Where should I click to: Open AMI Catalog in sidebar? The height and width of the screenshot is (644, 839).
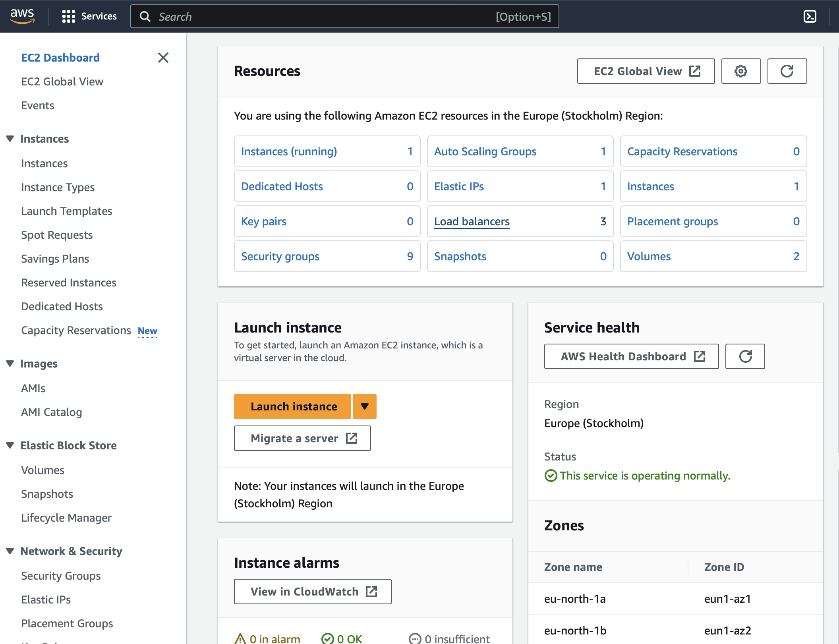52,412
